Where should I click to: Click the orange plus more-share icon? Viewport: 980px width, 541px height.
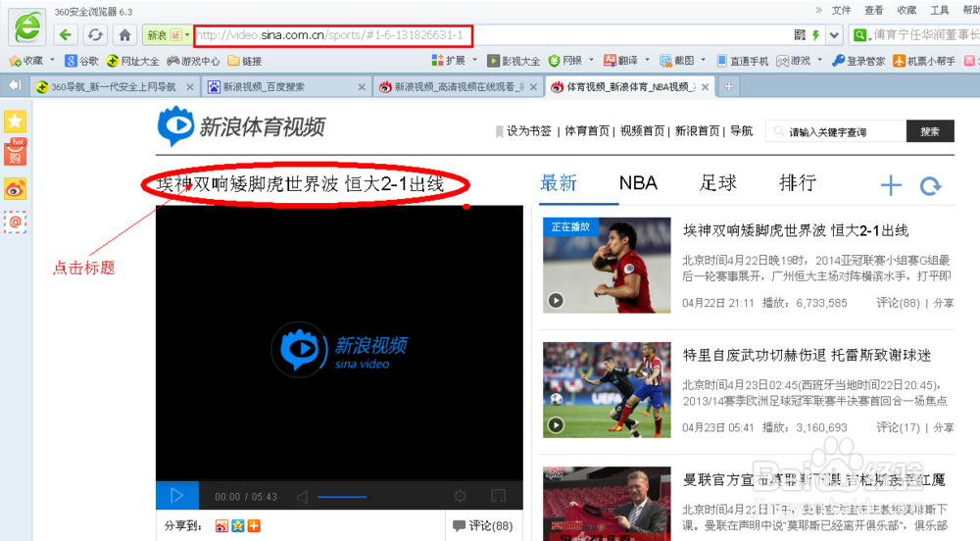tap(255, 526)
